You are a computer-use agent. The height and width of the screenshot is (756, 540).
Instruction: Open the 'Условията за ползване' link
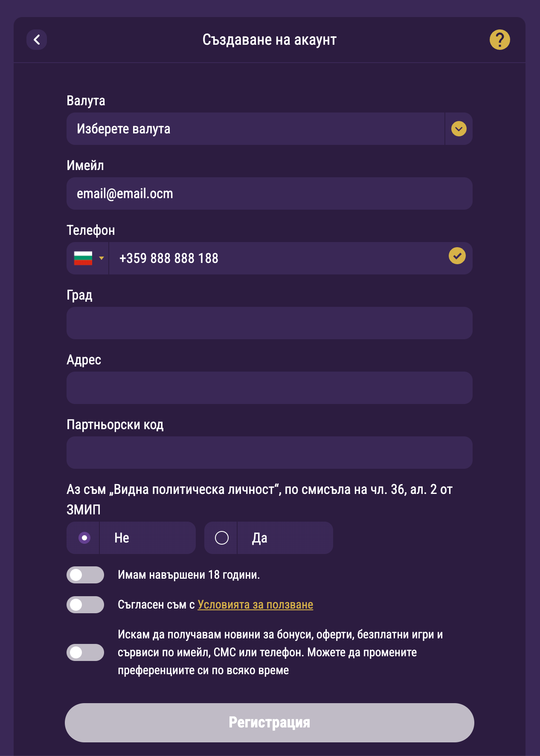tap(255, 605)
